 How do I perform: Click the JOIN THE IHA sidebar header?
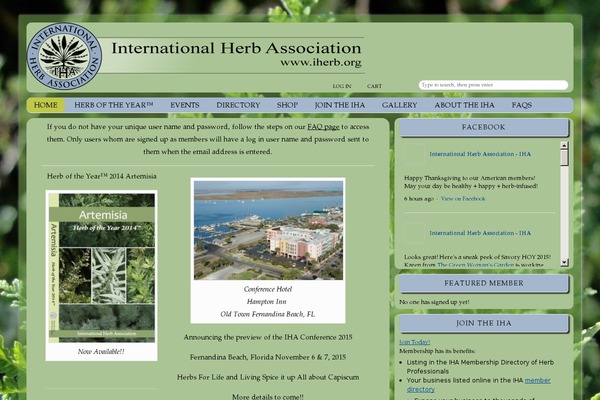point(484,324)
